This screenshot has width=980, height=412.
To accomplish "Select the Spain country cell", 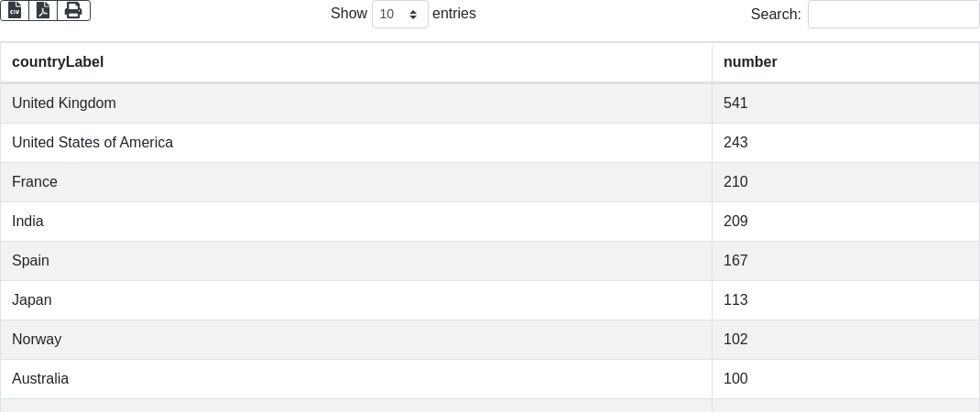I will click(x=30, y=261).
